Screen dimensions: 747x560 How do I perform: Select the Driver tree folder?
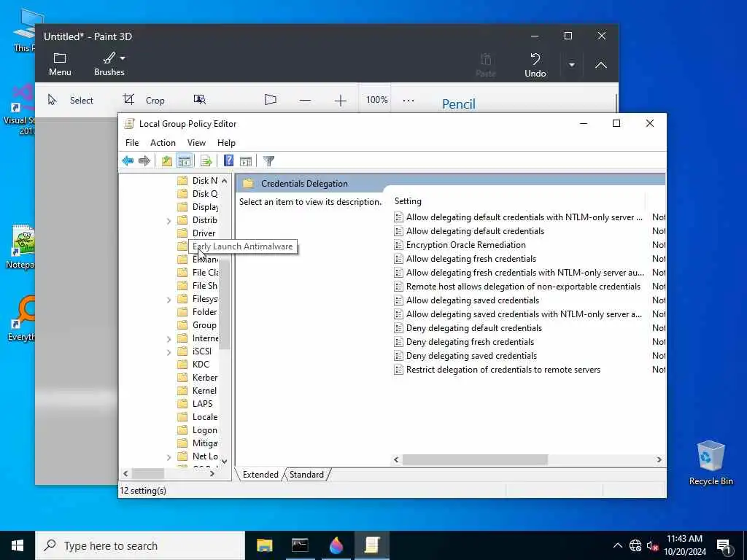tap(204, 233)
